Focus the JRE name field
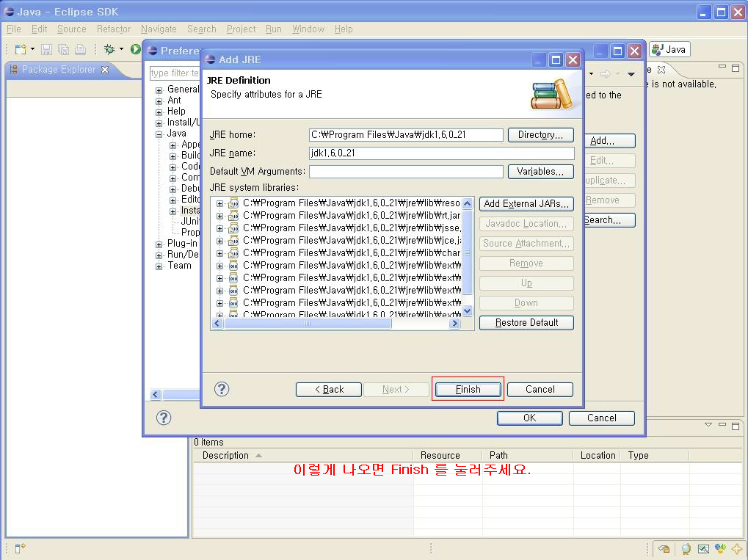Image resolution: width=748 pixels, height=560 pixels. [x=442, y=153]
